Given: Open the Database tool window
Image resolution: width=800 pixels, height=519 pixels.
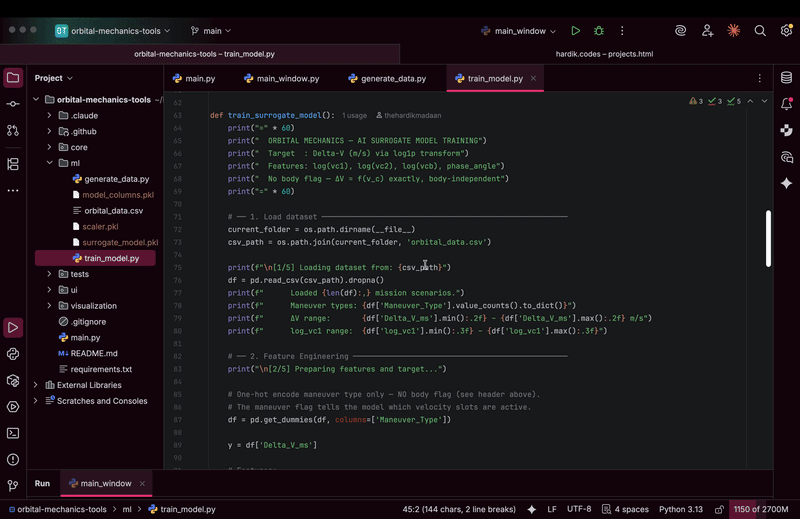Looking at the screenshot, I should [x=787, y=77].
